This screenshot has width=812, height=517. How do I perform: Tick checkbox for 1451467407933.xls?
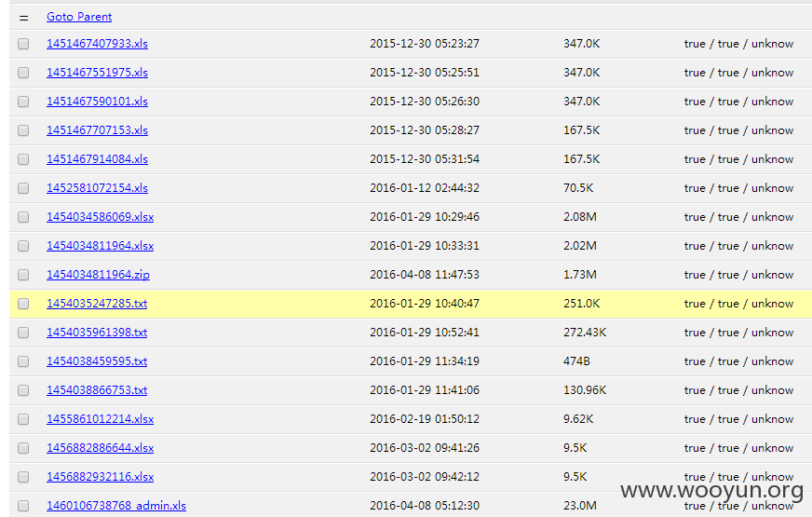click(x=23, y=44)
